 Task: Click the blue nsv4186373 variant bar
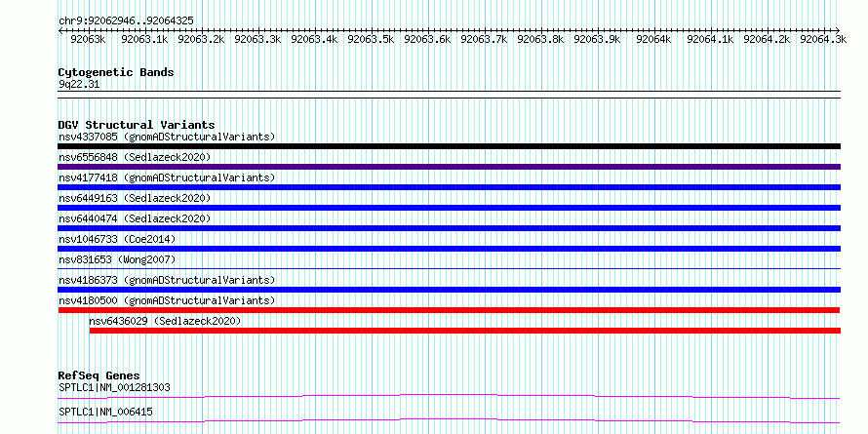click(x=449, y=290)
